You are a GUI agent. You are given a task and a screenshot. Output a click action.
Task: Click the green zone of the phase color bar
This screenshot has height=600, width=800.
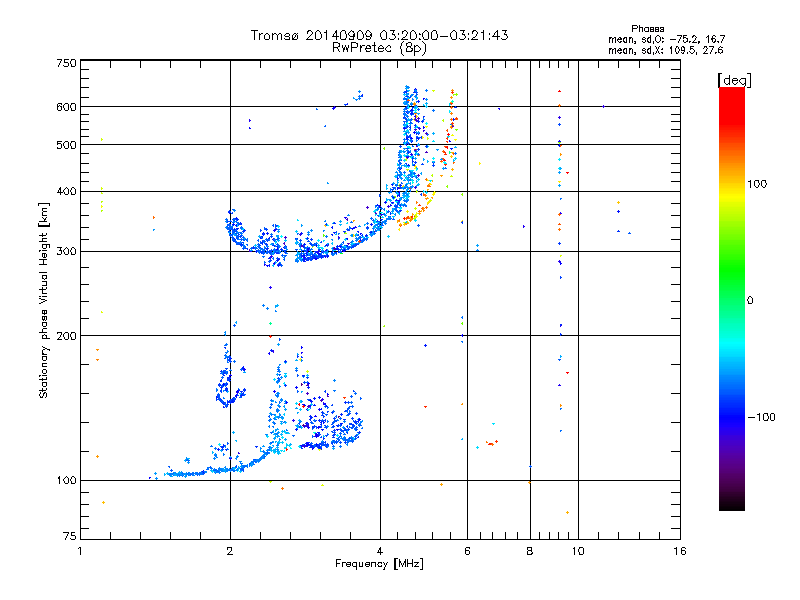coord(732,286)
